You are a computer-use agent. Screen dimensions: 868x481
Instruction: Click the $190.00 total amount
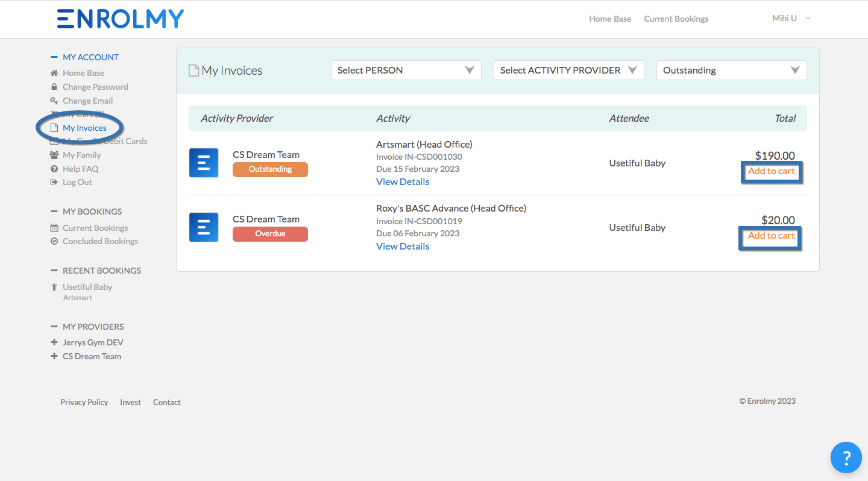775,156
